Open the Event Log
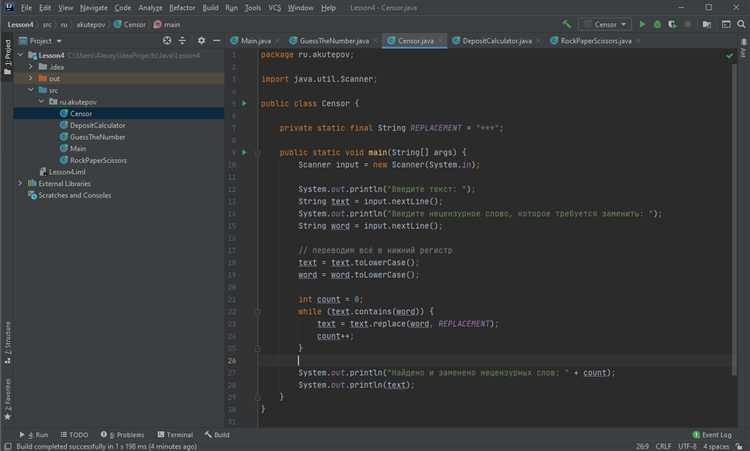The height and width of the screenshot is (451, 750). 712,435
